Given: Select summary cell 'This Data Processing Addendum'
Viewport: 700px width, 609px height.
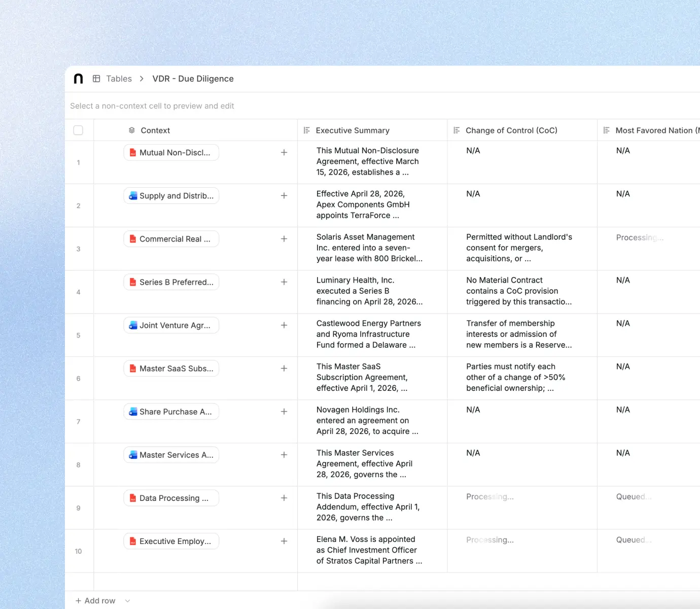Looking at the screenshot, I should pos(372,507).
